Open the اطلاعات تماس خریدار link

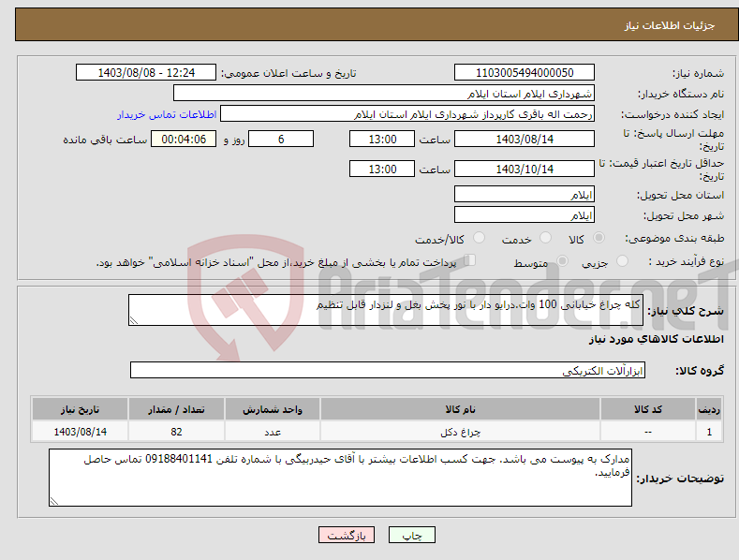(167, 114)
